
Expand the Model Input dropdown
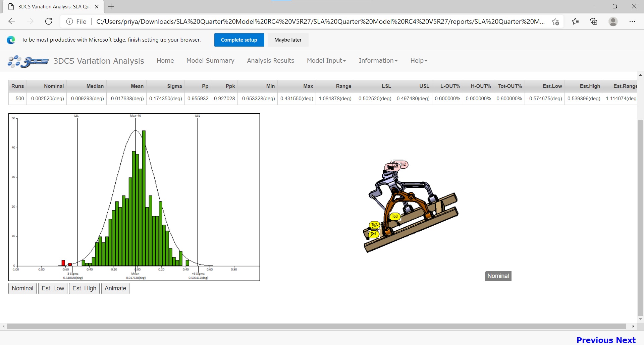(x=326, y=61)
